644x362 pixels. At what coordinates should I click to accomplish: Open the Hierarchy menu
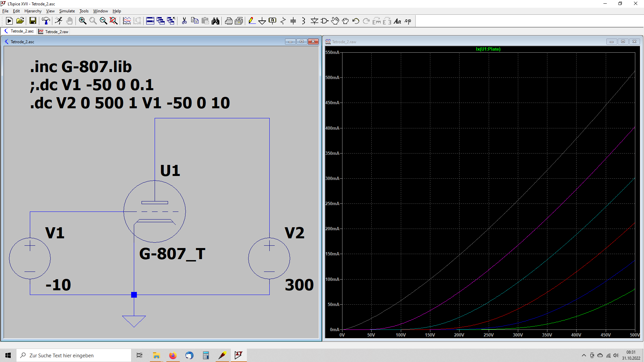[x=33, y=11]
